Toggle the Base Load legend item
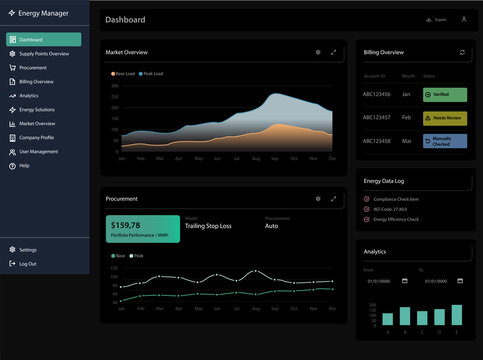Viewport: 483px width, 360px height. 123,74
